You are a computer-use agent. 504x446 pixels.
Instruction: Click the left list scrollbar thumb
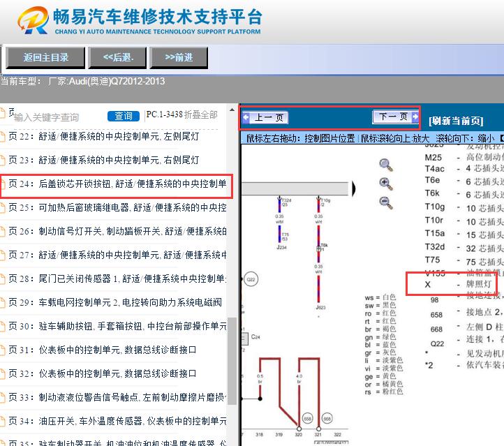[x=232, y=361]
